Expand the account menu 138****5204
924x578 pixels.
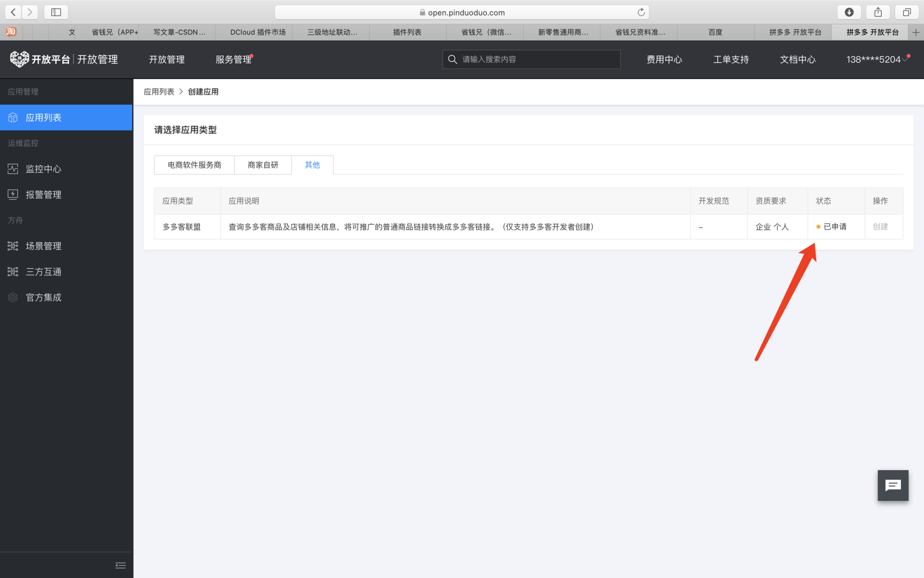[x=873, y=59]
